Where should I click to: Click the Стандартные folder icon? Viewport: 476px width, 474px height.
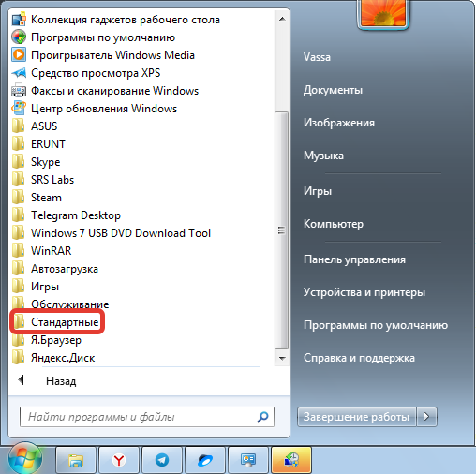[x=19, y=322]
